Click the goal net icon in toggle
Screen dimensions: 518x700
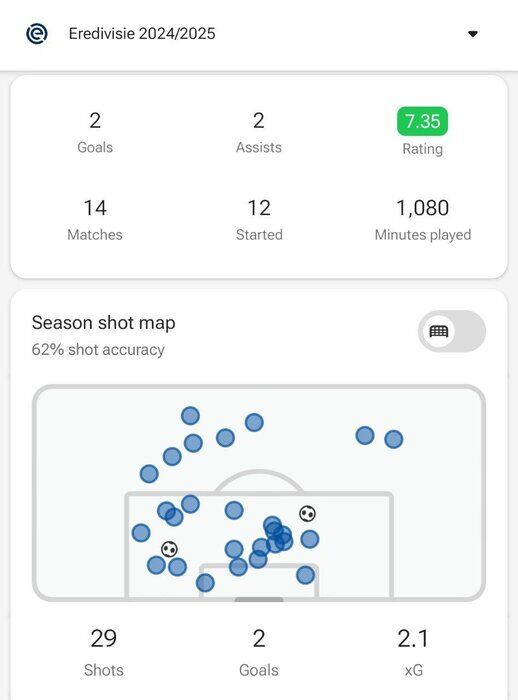coord(439,331)
